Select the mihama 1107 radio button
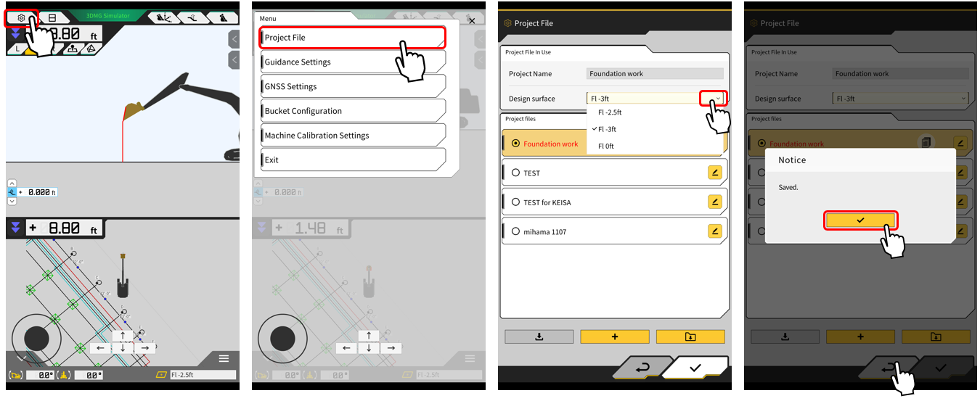Viewport: 980px width, 401px height. [x=515, y=232]
